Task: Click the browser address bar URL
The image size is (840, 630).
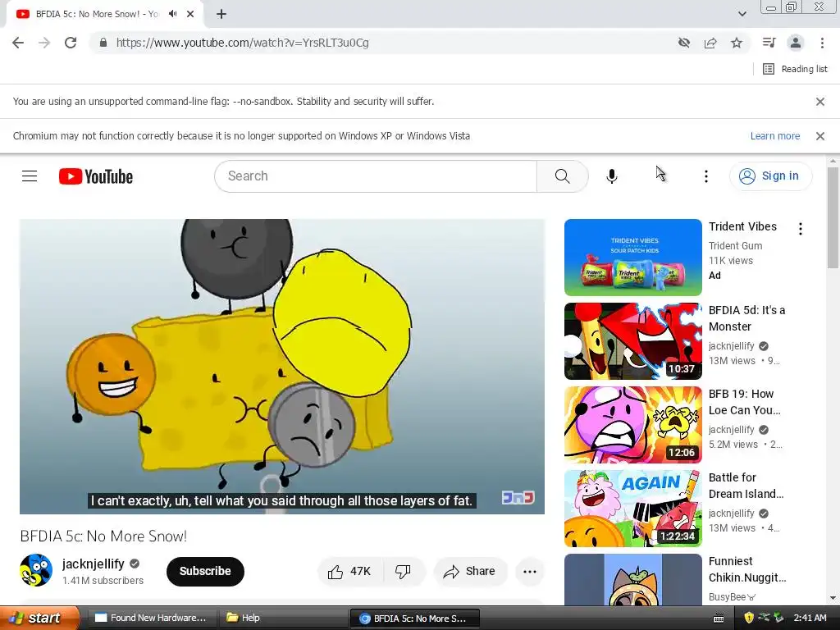Action: 242,43
